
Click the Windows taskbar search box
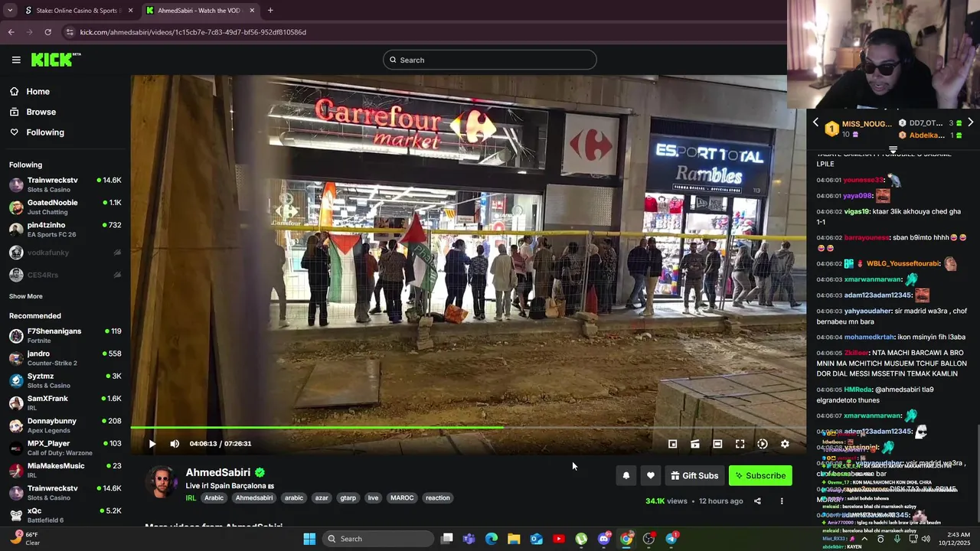pos(379,539)
